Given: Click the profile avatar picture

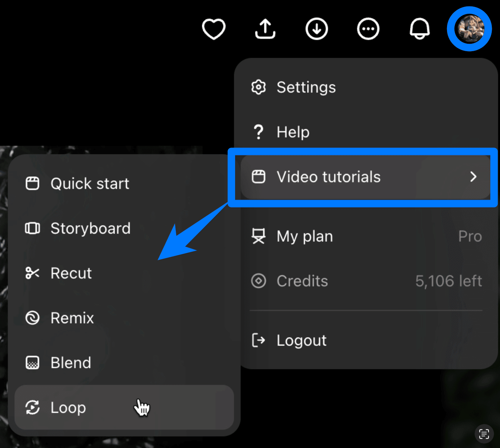Looking at the screenshot, I should click(469, 29).
